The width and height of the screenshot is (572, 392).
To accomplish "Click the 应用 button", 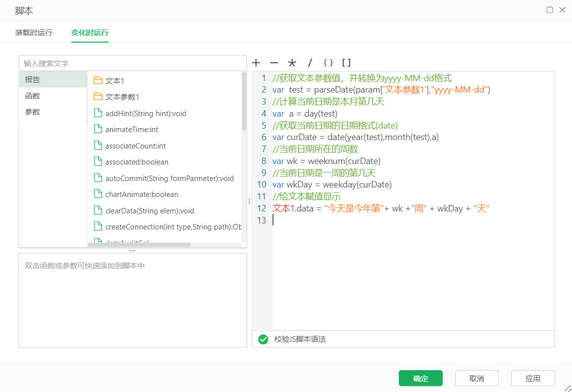I will pos(533,378).
